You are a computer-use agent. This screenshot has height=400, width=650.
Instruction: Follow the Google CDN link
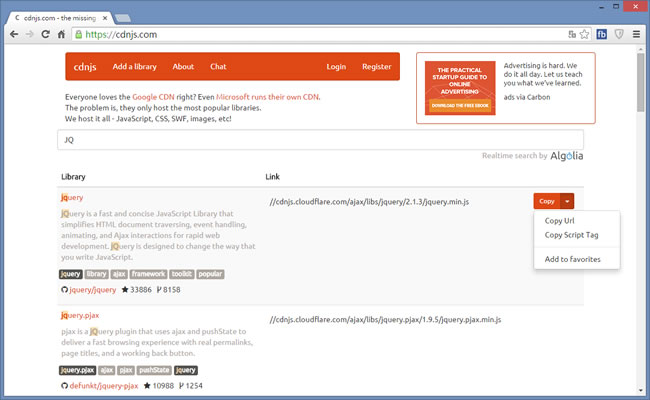coord(153,97)
